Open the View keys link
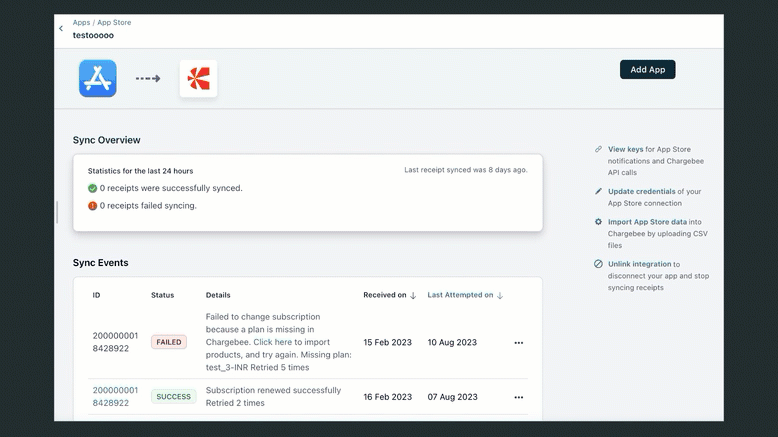Image resolution: width=778 pixels, height=437 pixels. (625, 149)
